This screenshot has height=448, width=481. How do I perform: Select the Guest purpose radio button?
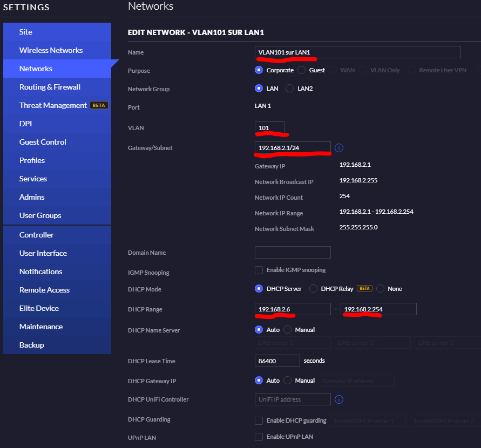[301, 70]
